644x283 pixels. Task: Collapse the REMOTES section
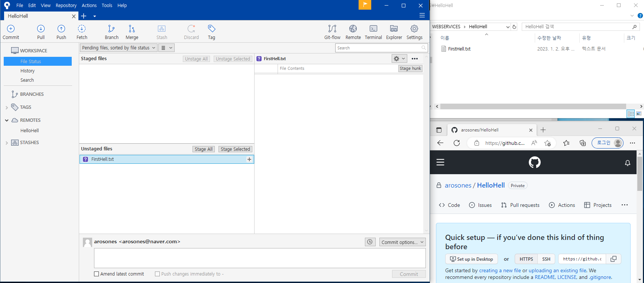(7, 120)
